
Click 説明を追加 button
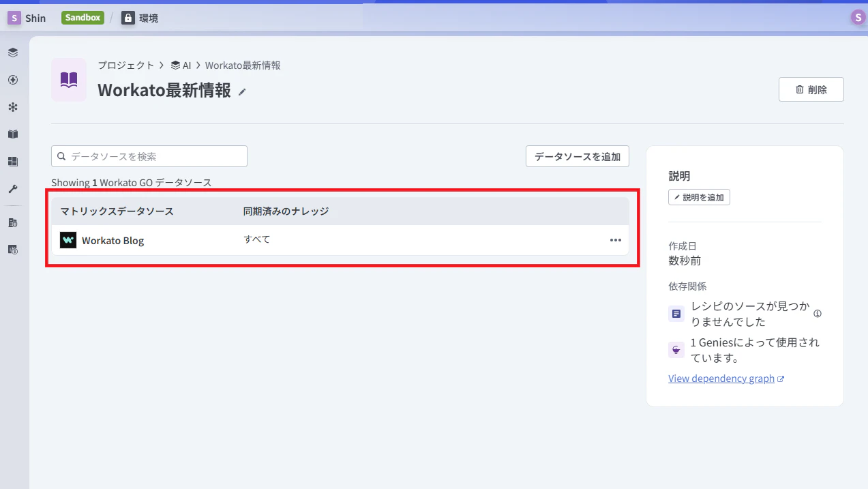(699, 197)
